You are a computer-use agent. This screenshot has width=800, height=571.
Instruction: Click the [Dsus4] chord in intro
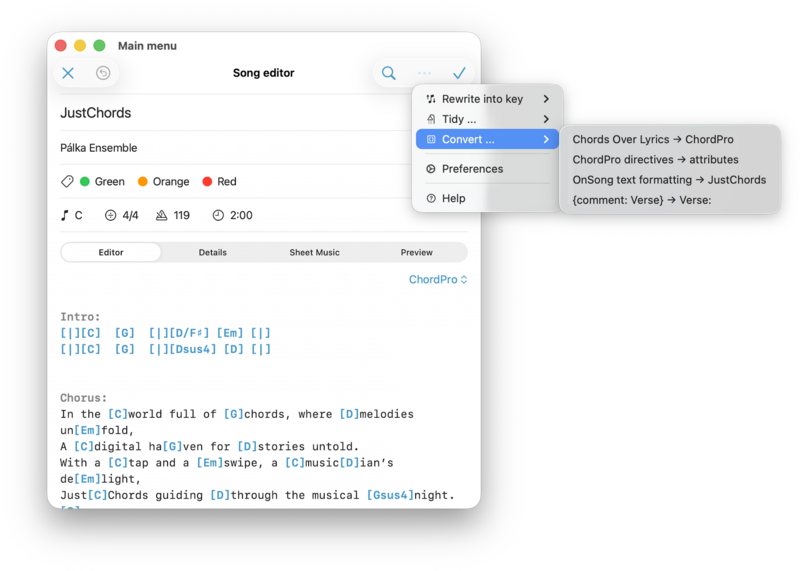pos(192,350)
